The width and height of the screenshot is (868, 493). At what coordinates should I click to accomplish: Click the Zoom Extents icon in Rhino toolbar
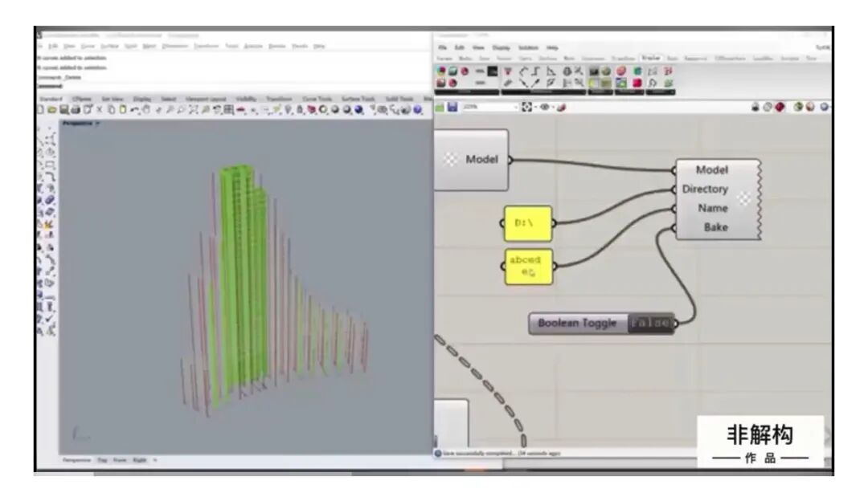click(193, 109)
